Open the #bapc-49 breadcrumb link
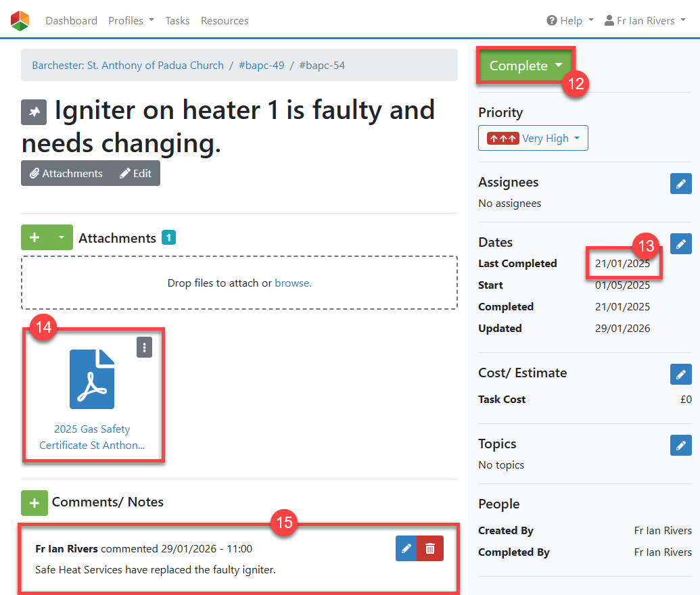Screen dimensions: 700x595 tap(261, 66)
